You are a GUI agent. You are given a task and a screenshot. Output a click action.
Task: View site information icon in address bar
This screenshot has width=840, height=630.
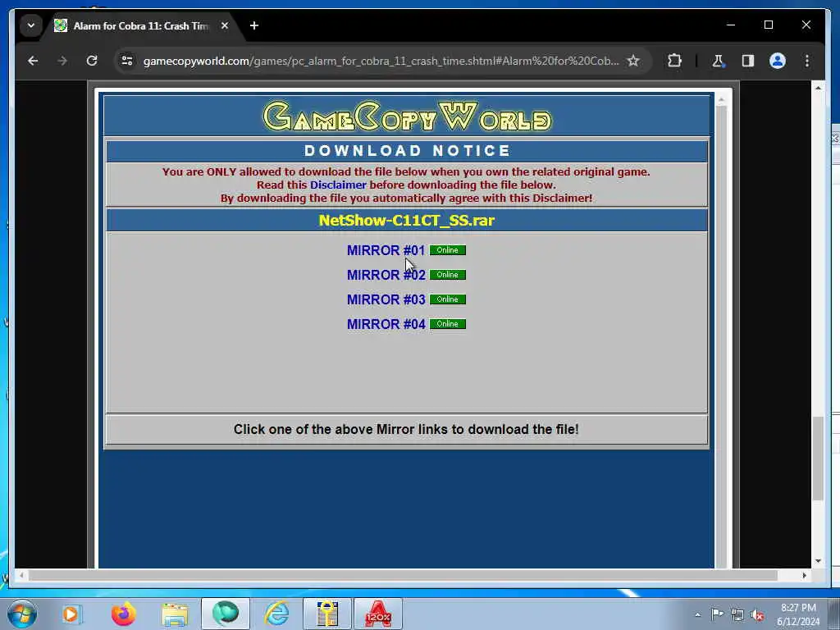pyautogui.click(x=127, y=61)
